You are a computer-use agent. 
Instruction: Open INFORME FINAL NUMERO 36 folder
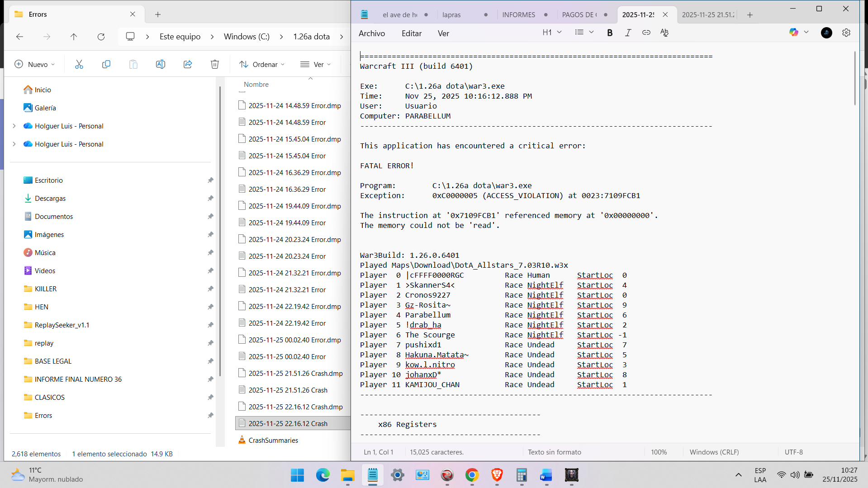click(x=78, y=379)
